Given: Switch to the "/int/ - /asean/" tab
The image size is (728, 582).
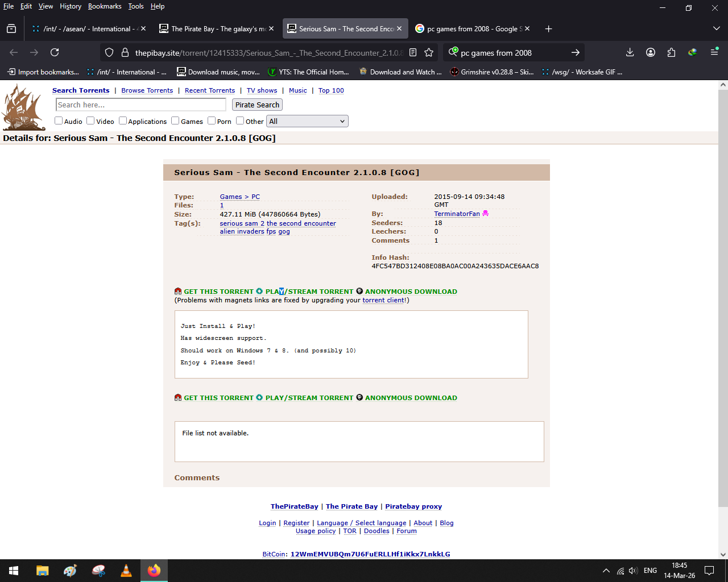Looking at the screenshot, I should (x=89, y=29).
